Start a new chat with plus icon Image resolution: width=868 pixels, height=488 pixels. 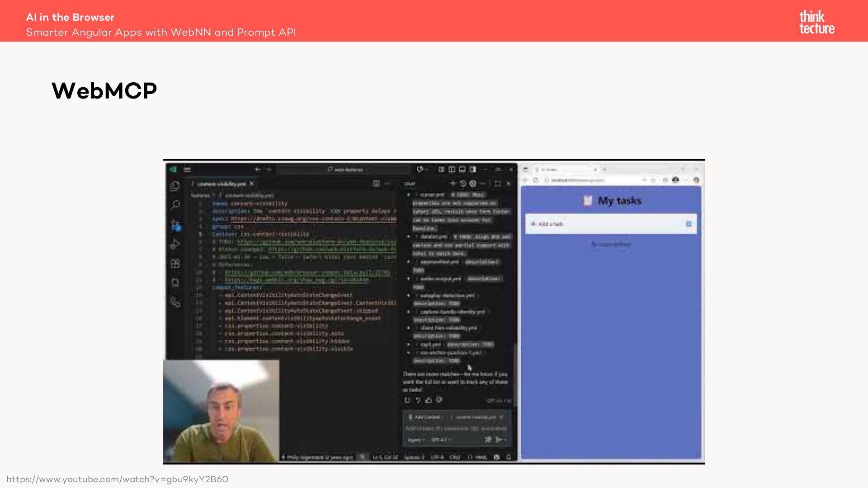coord(453,183)
